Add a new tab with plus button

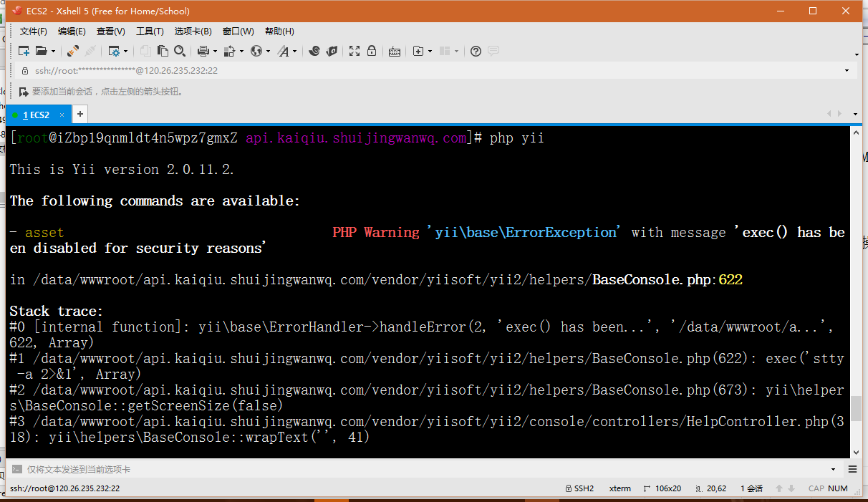(80, 114)
